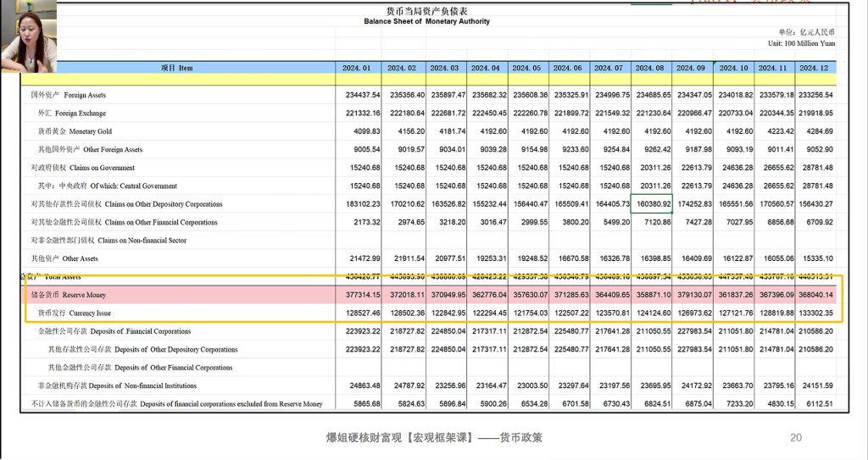Click the title 货币当局资产负债表

(x=427, y=11)
